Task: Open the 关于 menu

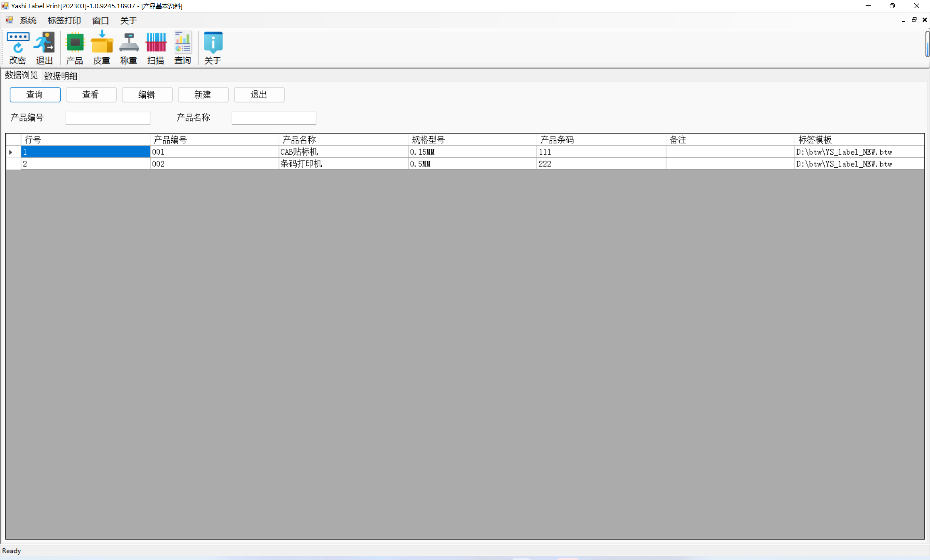Action: point(129,20)
